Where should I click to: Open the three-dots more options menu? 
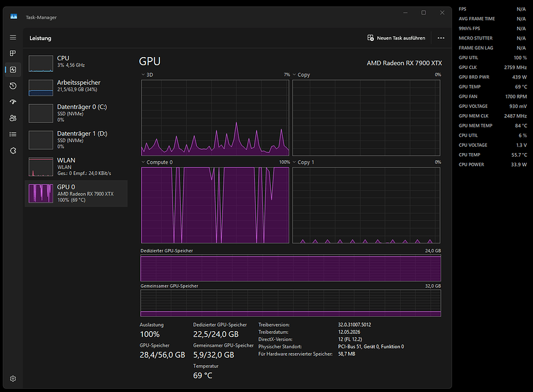(441, 38)
